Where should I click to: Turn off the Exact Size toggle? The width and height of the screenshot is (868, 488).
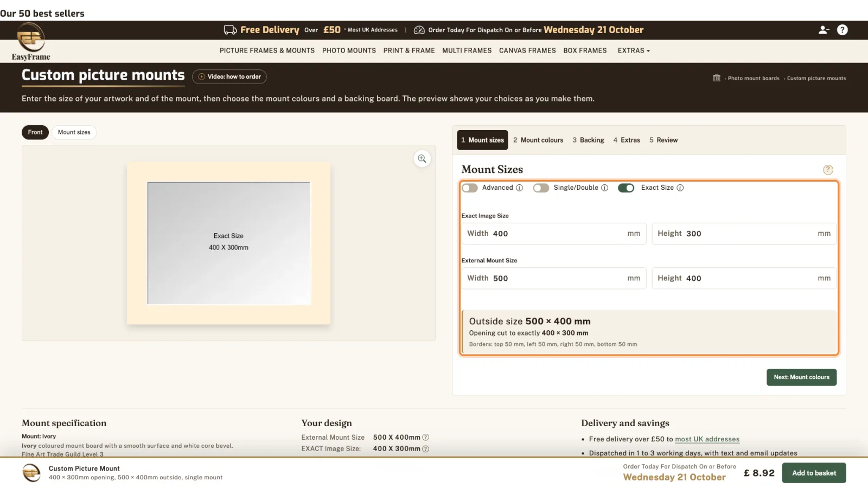pos(626,188)
